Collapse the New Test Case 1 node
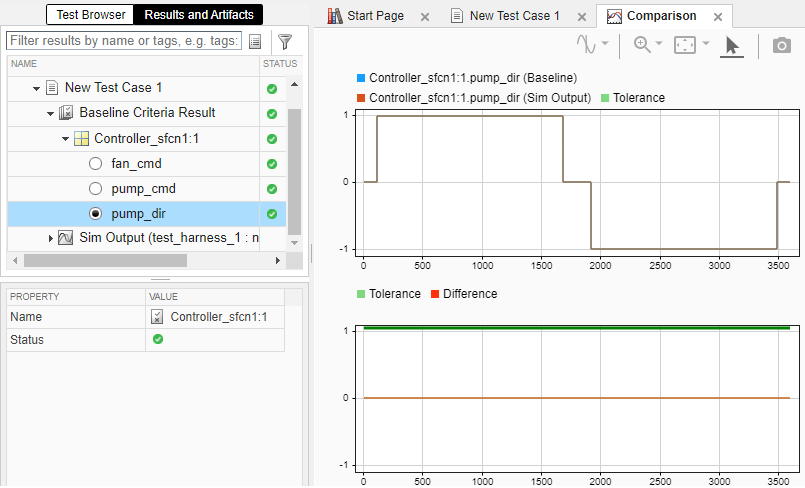805x488 pixels. click(x=37, y=88)
